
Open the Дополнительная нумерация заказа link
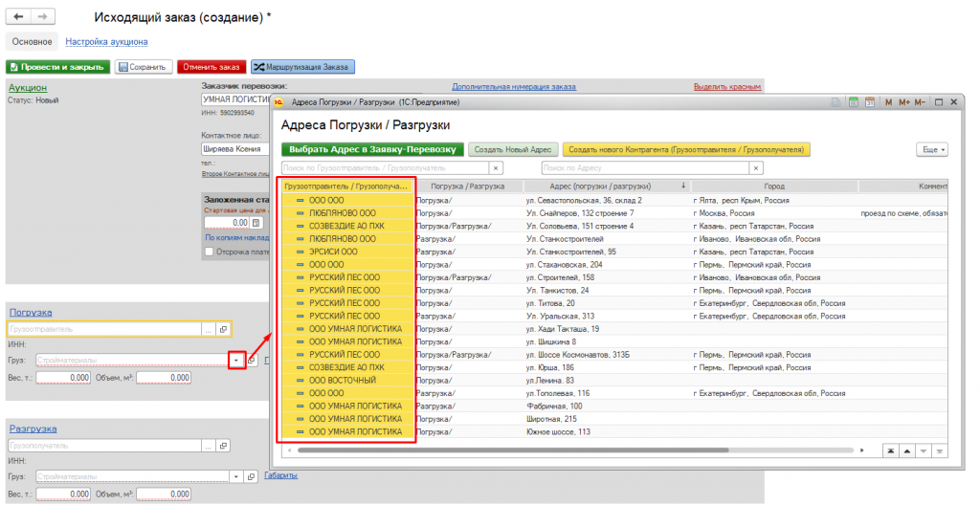[514, 87]
